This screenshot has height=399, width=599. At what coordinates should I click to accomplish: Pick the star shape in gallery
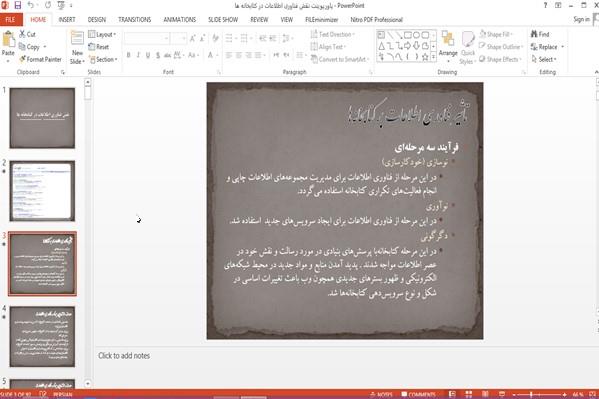(x=425, y=57)
